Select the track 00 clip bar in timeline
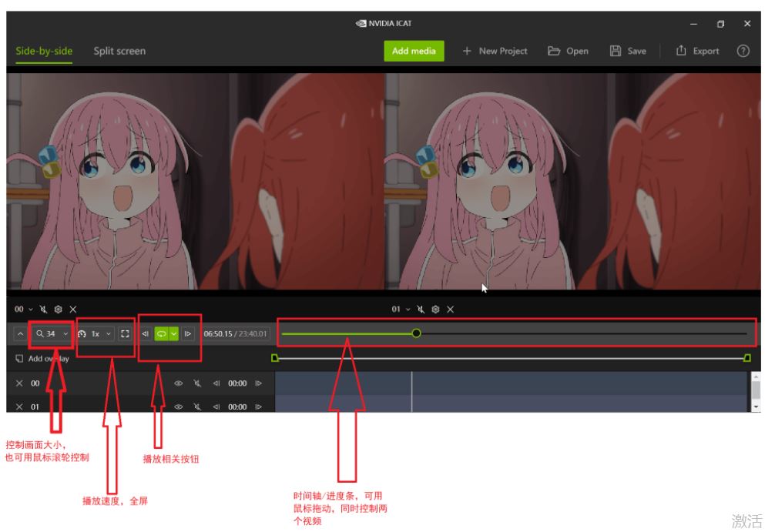This screenshot has width=765, height=532. click(x=511, y=383)
